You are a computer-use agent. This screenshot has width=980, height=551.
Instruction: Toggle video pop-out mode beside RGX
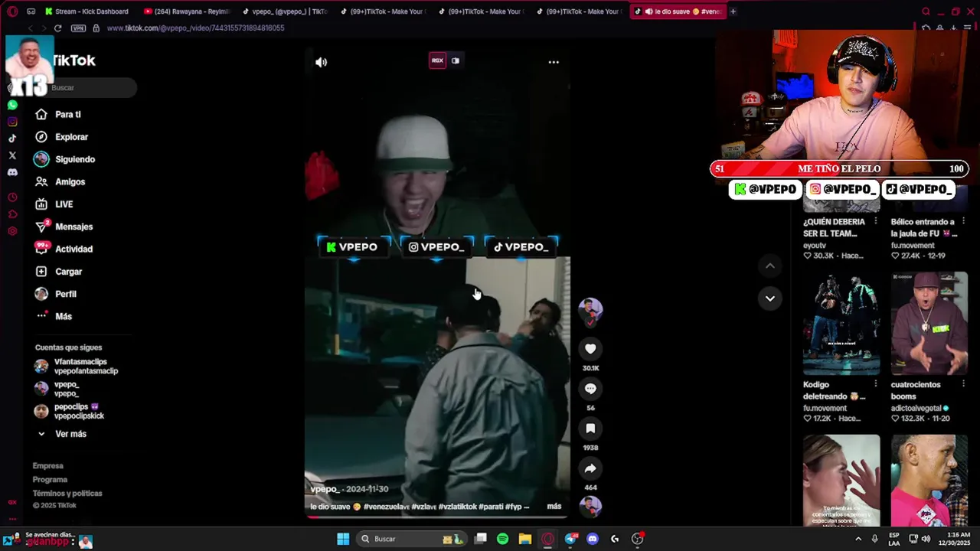click(x=456, y=60)
